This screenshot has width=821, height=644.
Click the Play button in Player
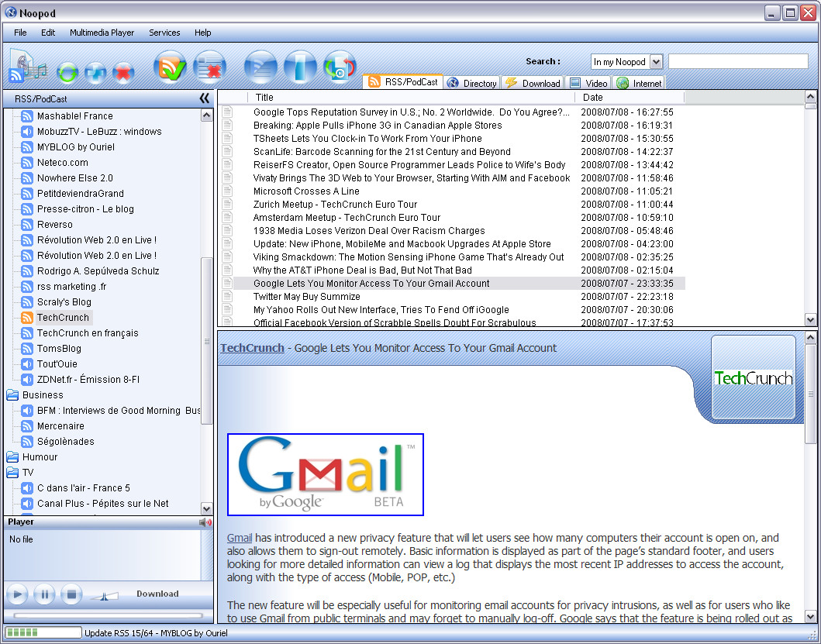(x=17, y=594)
